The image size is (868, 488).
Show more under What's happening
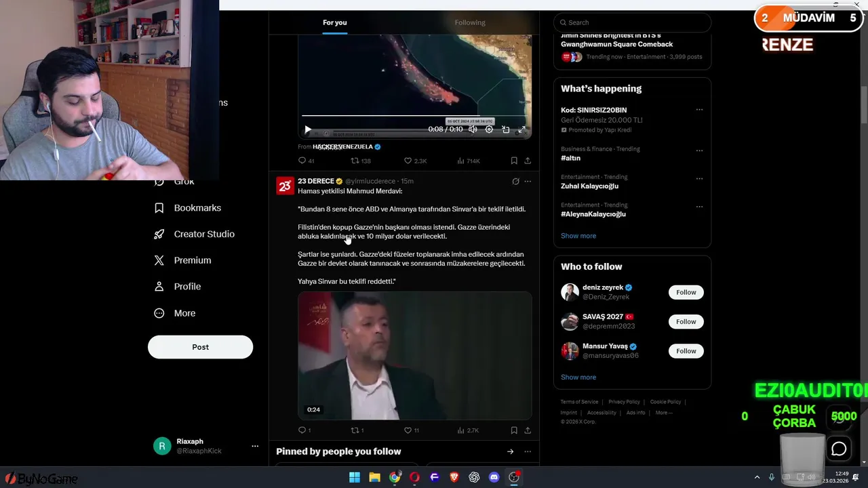point(578,236)
